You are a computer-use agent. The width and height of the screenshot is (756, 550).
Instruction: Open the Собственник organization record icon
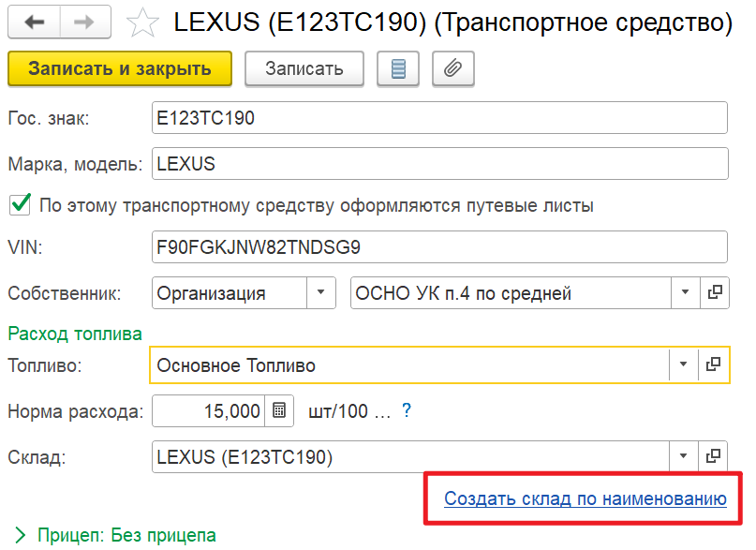coord(714,293)
